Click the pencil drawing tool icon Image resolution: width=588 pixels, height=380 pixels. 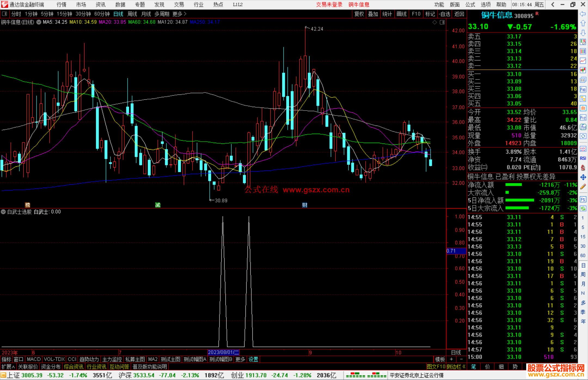(x=583, y=187)
